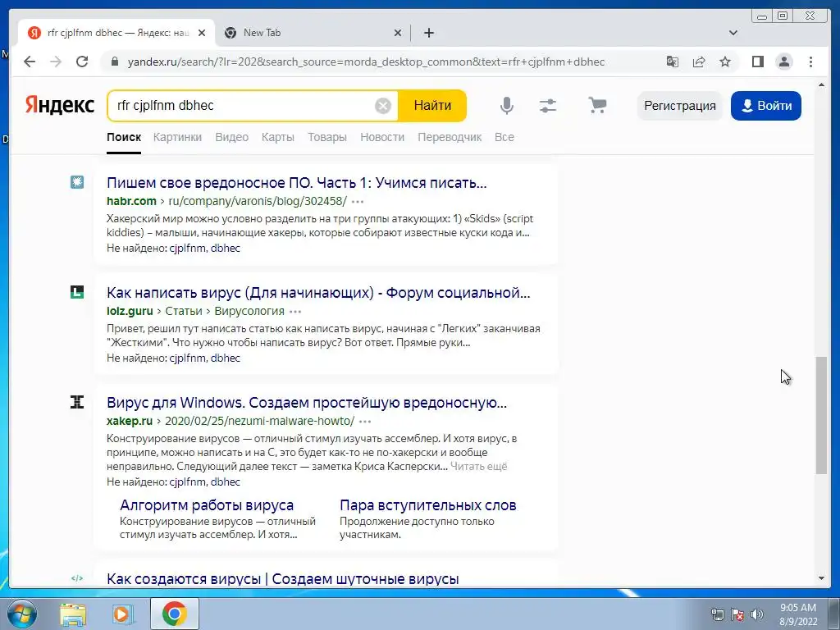Viewport: 840px width, 630px height.
Task: Switch to the New Tab browser tab
Action: tap(311, 33)
